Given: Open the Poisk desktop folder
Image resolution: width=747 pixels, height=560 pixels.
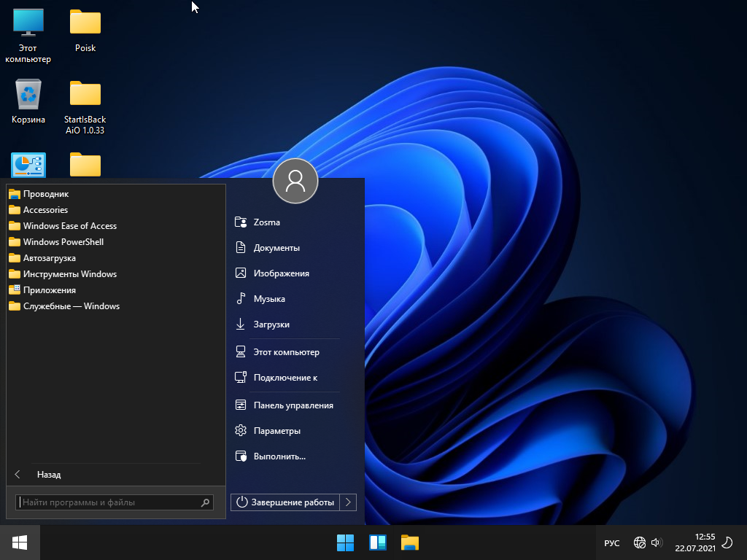Looking at the screenshot, I should click(x=85, y=23).
